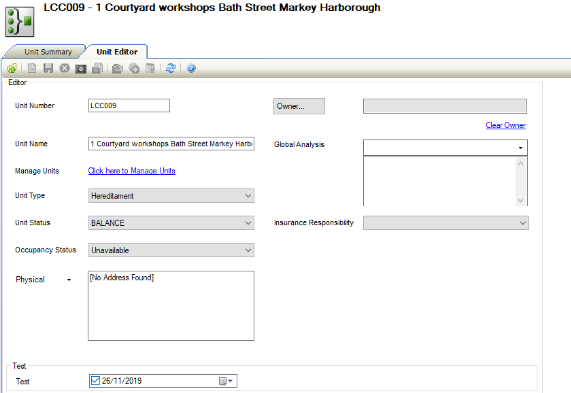Select the Unit Editor tab
This screenshot has width=571, height=393.
point(117,52)
